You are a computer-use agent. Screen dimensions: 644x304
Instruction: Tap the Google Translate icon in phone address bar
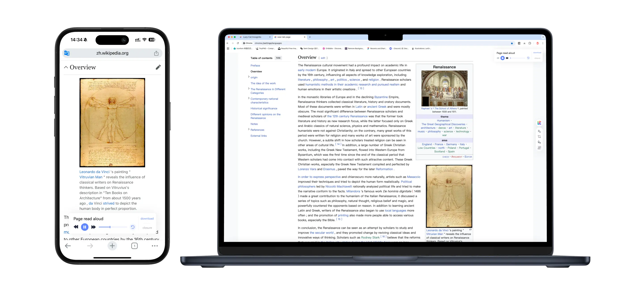[x=67, y=53]
